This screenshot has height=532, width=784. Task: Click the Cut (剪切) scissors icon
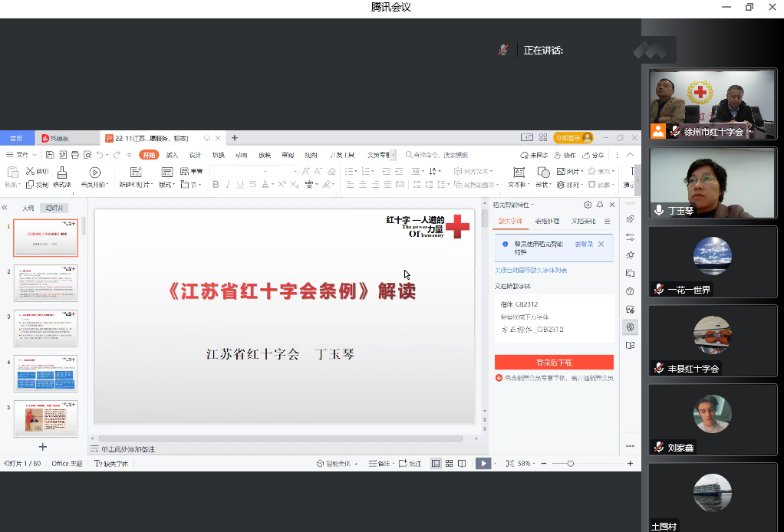[x=31, y=171]
